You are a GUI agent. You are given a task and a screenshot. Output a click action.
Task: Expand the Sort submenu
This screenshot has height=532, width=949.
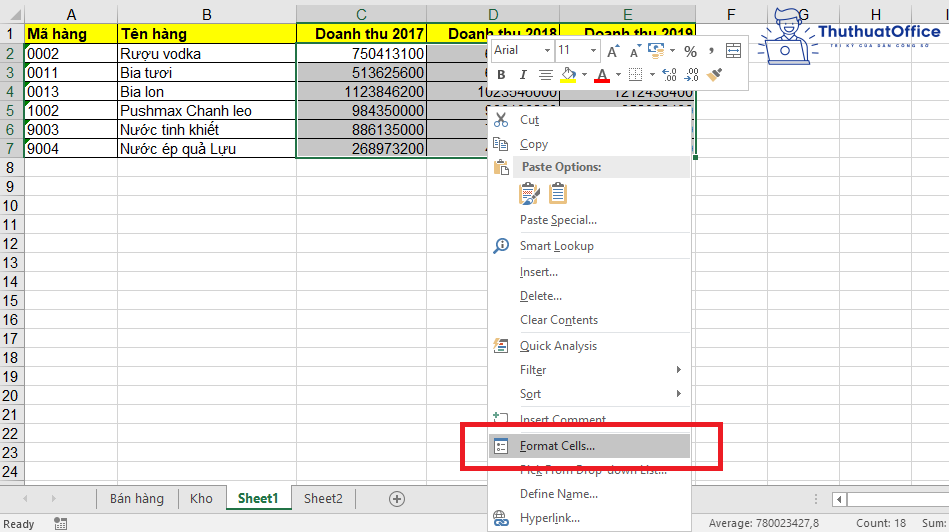click(589, 394)
